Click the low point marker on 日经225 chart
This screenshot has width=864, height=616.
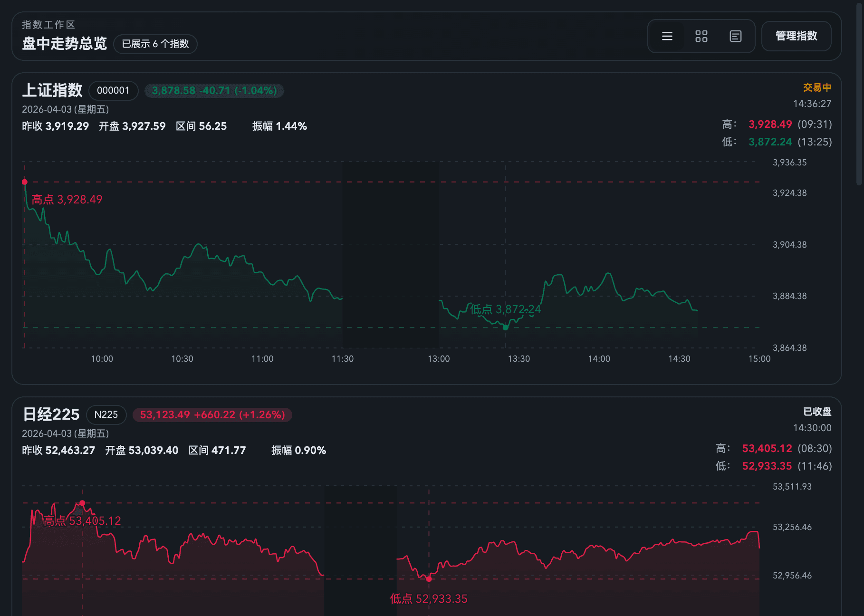(x=429, y=579)
